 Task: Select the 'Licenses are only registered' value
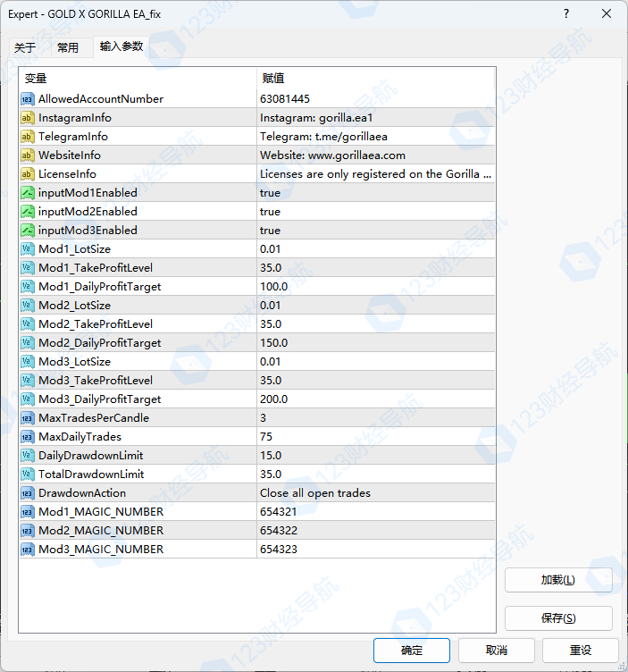[375, 174]
